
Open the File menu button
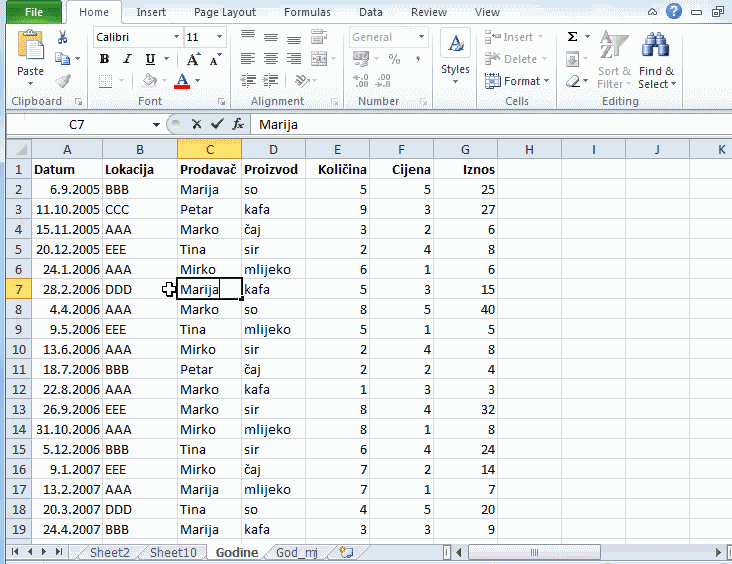33,12
